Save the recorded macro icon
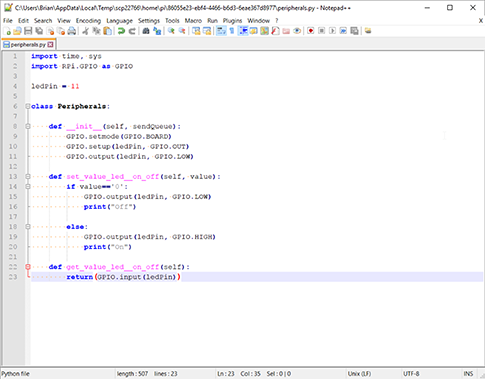485x379 pixels. (x=354, y=31)
